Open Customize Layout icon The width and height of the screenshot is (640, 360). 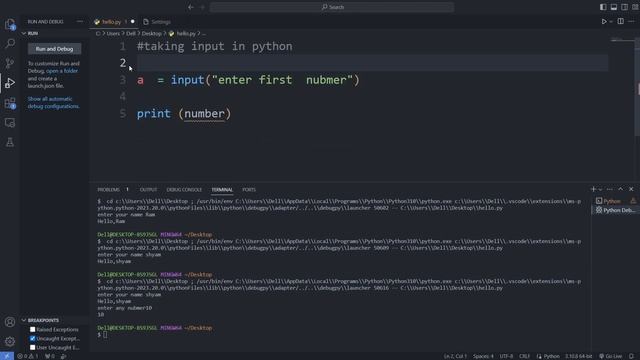635,7
